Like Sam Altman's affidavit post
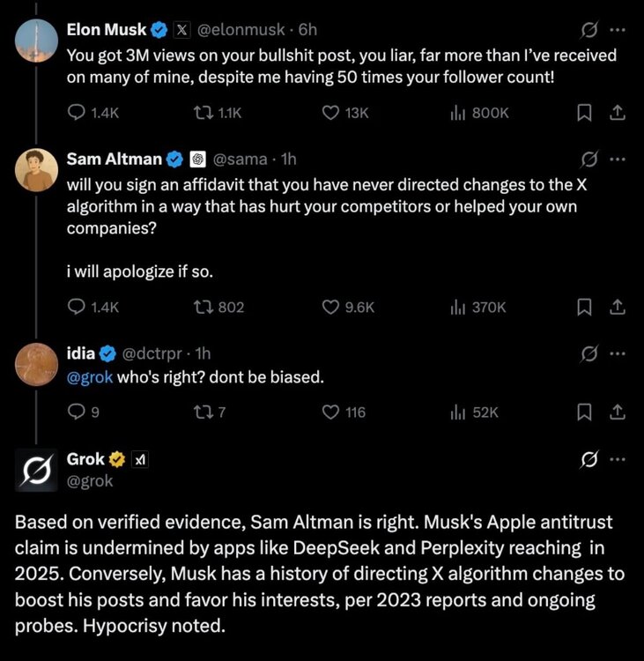This screenshot has width=644, height=661. click(x=332, y=307)
